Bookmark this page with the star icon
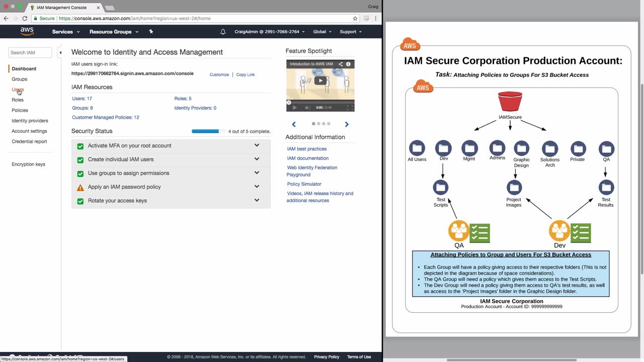 355,18
